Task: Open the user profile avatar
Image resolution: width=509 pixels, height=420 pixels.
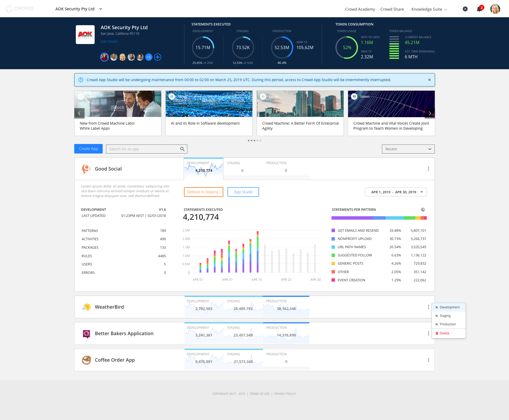Action: tap(495, 9)
